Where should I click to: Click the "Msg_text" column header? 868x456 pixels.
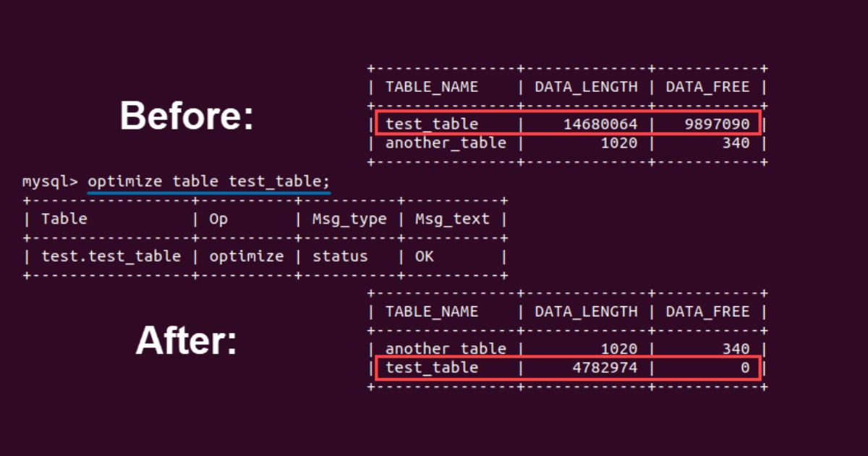452,219
